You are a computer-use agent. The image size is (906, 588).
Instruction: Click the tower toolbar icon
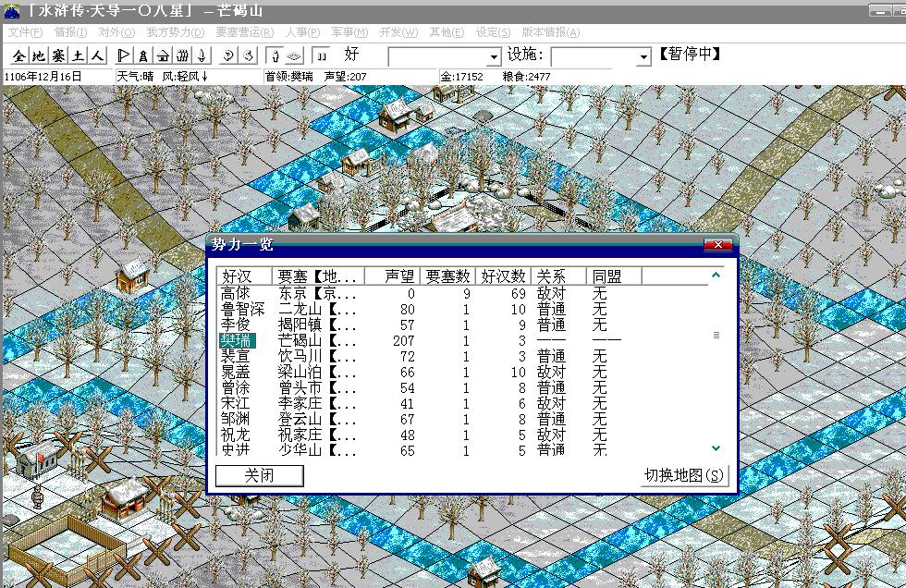(143, 56)
